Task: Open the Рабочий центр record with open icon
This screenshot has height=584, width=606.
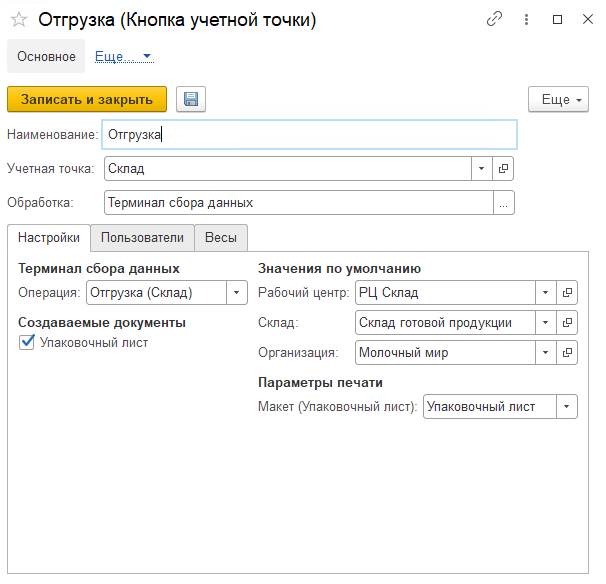Action: (567, 293)
